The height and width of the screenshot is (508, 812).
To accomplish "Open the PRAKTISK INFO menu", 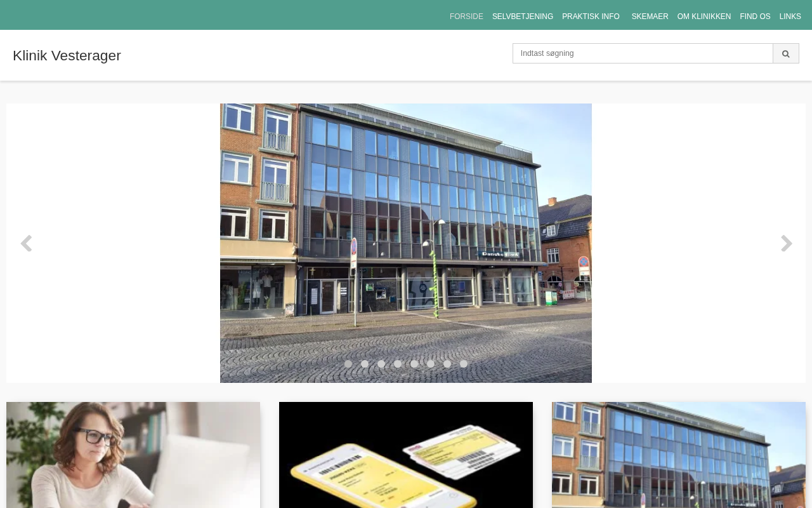I will 591,17.
